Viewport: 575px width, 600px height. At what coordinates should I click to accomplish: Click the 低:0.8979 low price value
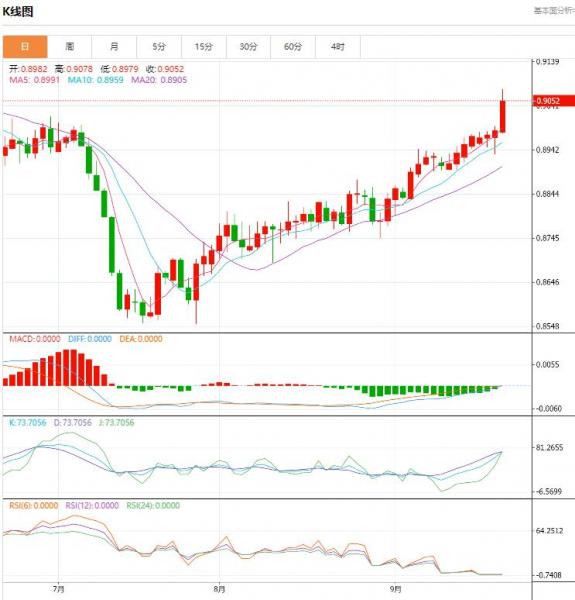pos(119,69)
